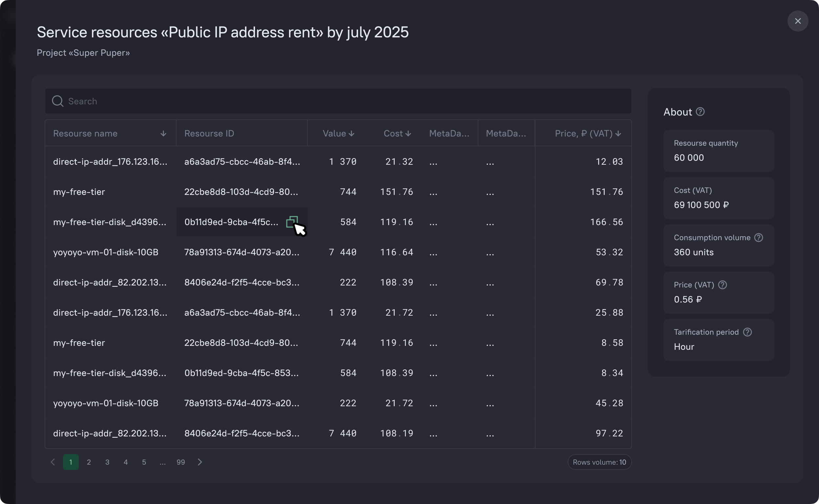This screenshot has width=819, height=504.
Task: Sort table by Cost column
Action: pyautogui.click(x=397, y=134)
